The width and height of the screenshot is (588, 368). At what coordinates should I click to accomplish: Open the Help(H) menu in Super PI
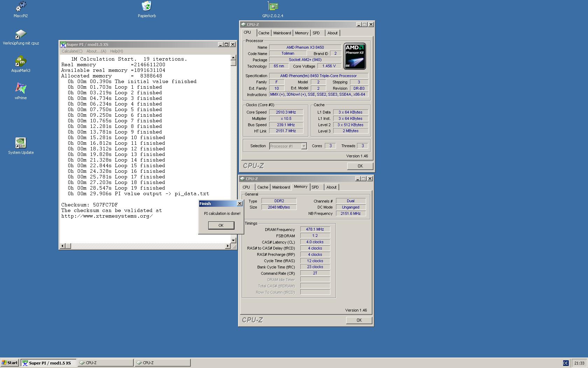tap(117, 51)
